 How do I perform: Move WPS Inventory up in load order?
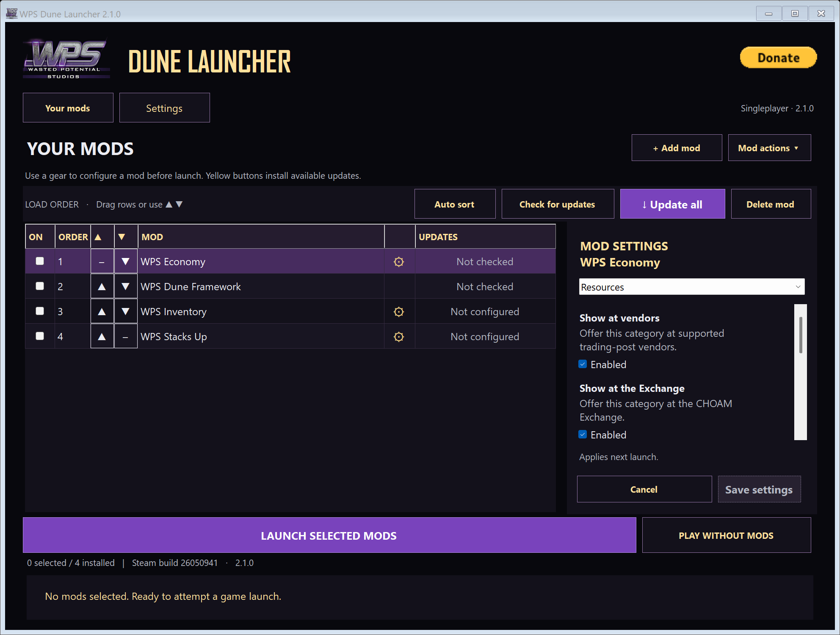tap(102, 311)
